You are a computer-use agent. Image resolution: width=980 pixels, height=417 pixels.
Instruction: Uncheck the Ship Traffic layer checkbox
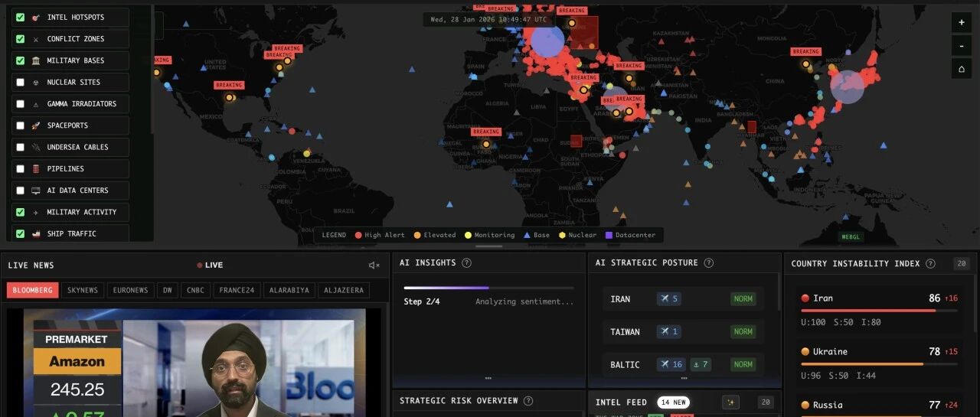tap(21, 233)
